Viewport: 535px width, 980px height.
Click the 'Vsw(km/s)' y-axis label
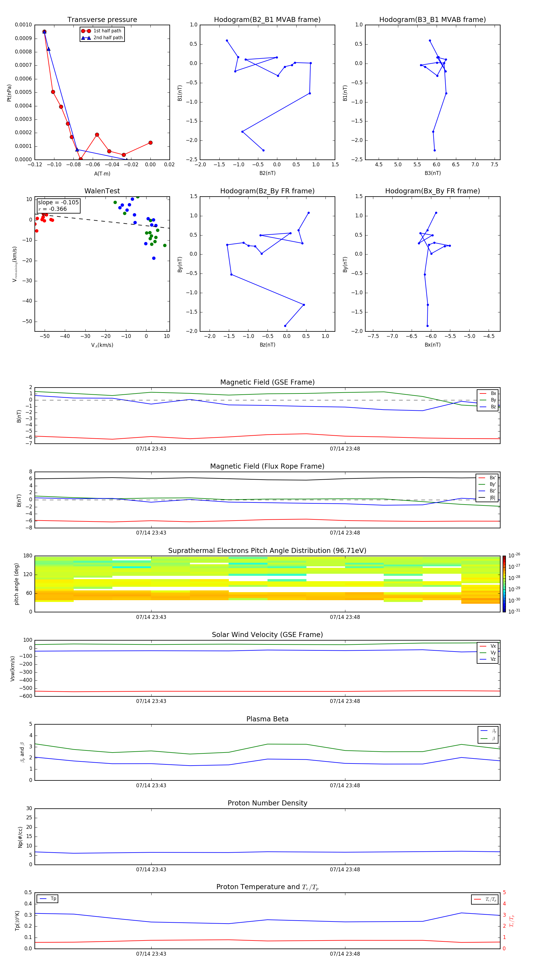12,668
